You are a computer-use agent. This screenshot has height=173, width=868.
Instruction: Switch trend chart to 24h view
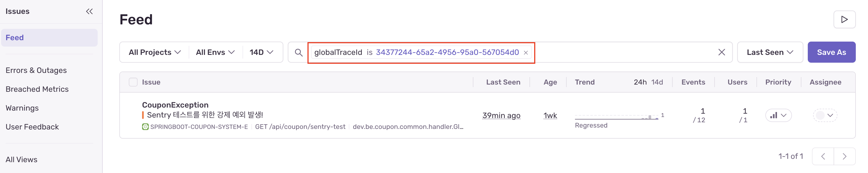(640, 82)
